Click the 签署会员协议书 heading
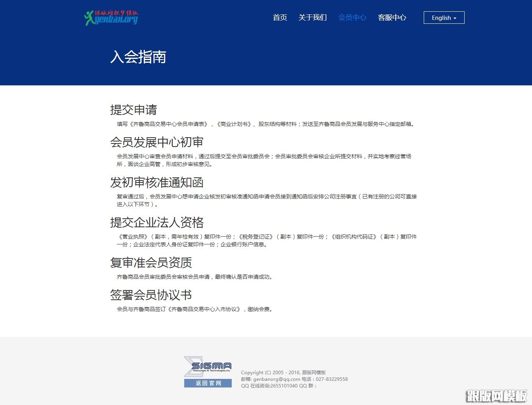 [x=151, y=295]
